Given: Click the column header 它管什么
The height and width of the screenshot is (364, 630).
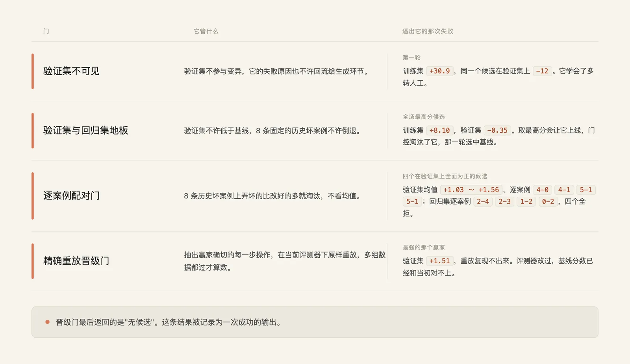Looking at the screenshot, I should 206,31.
